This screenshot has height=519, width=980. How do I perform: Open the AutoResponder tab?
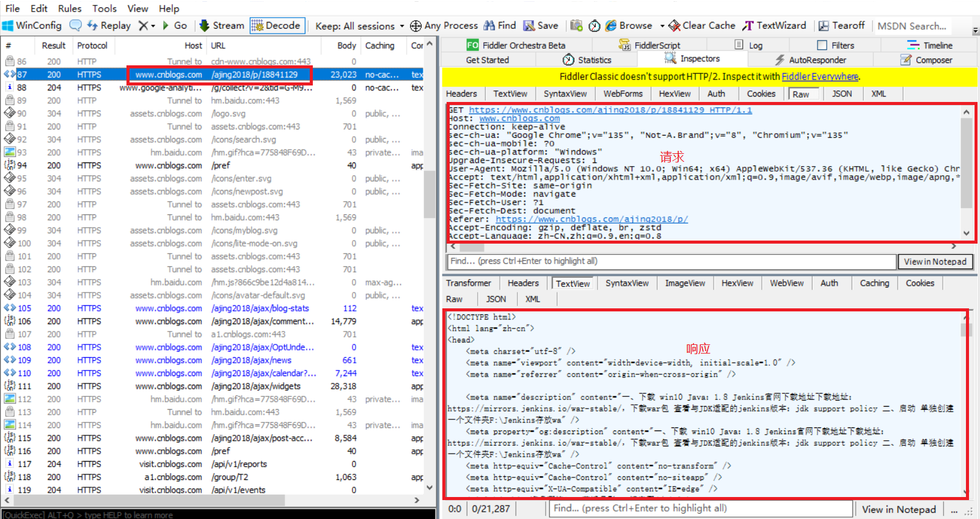click(x=810, y=60)
